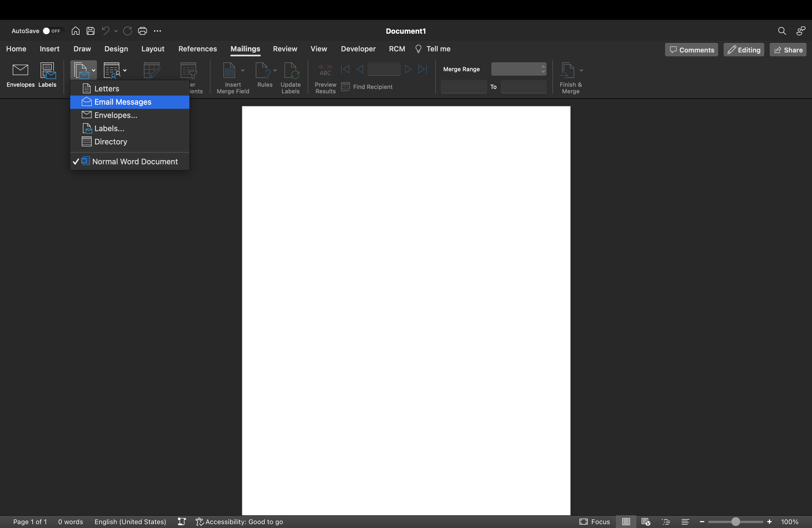The width and height of the screenshot is (812, 528).
Task: Choose Email Messages from the menu
Action: click(123, 102)
